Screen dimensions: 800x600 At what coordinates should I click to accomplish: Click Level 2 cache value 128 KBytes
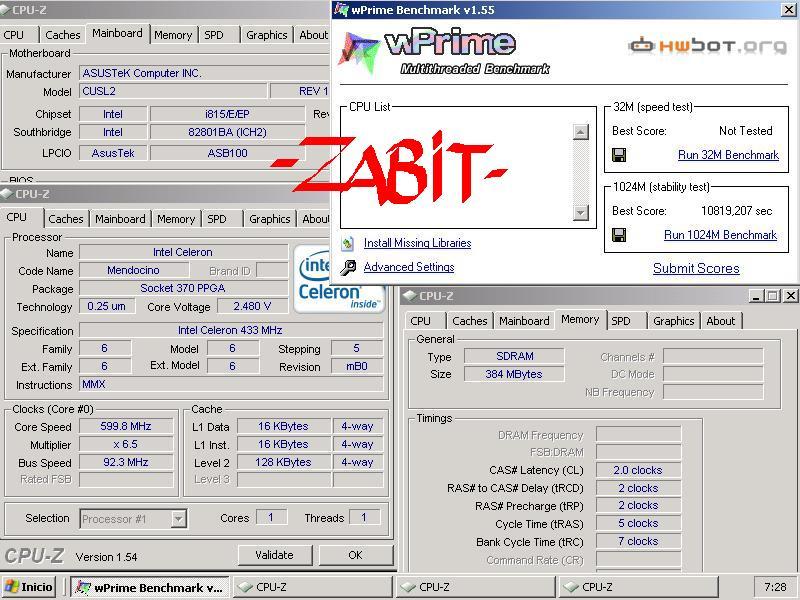(x=284, y=462)
